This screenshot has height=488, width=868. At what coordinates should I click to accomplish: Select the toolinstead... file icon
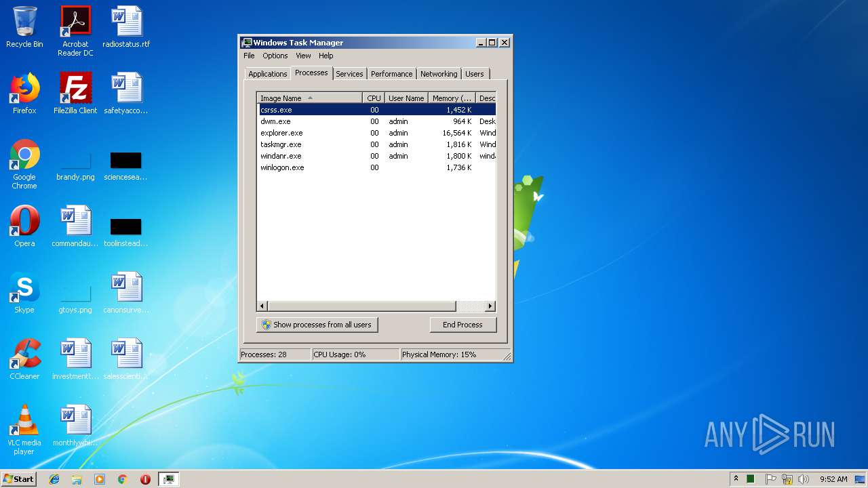coord(126,232)
